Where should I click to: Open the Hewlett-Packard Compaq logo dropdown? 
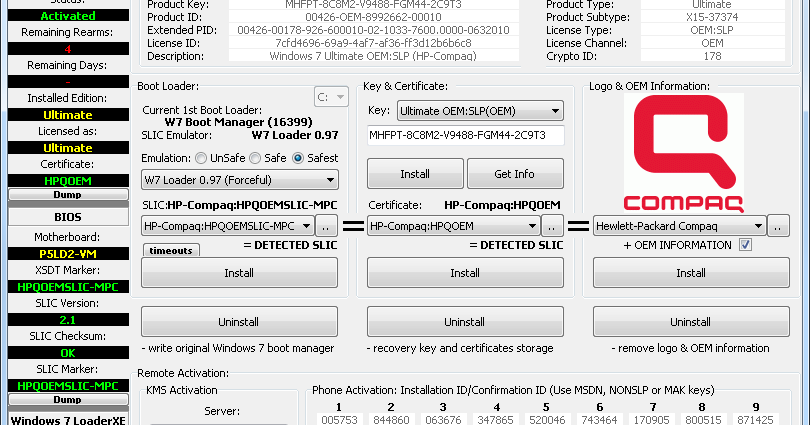click(x=679, y=226)
